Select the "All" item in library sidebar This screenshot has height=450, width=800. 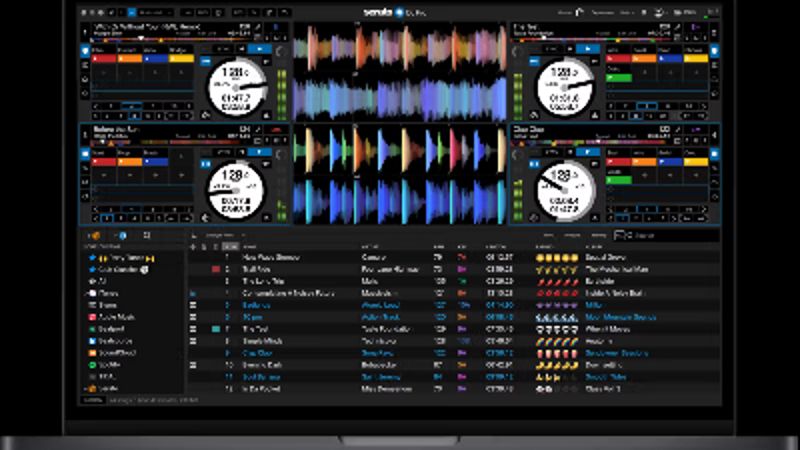point(97,281)
